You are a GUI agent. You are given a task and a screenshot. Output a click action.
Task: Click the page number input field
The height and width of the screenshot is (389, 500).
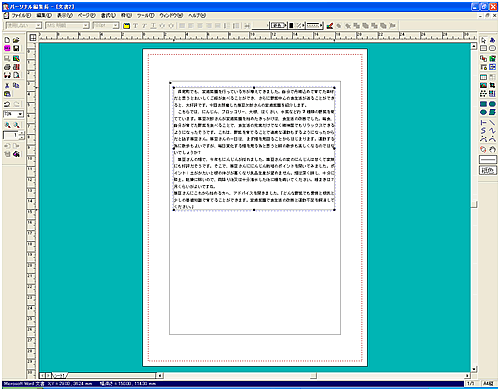click(x=11, y=136)
